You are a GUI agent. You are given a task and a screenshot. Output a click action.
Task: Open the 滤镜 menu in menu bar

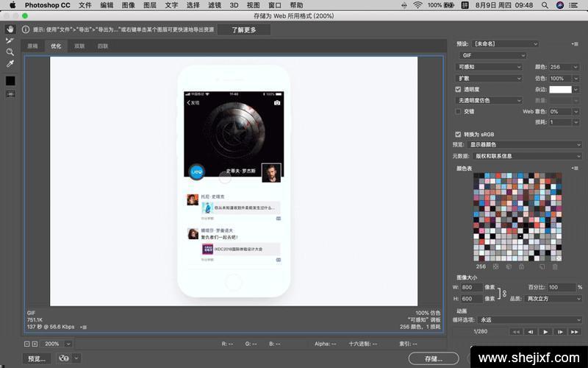point(214,5)
